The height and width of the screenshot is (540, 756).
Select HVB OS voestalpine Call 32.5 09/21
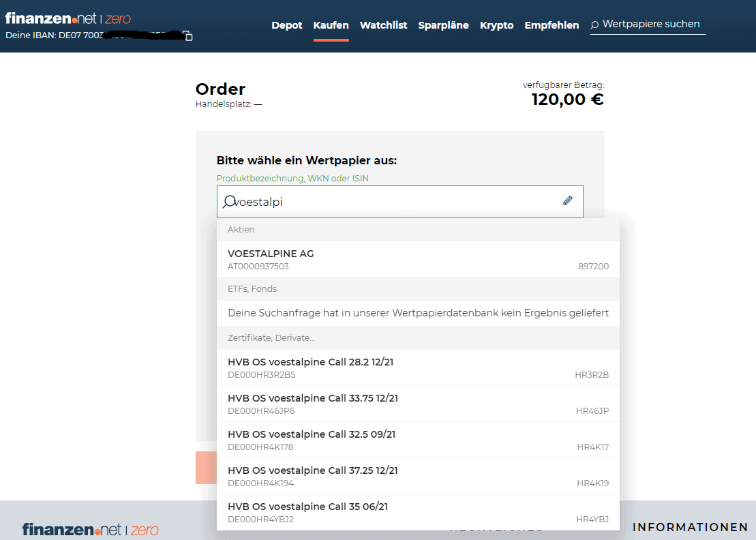418,440
